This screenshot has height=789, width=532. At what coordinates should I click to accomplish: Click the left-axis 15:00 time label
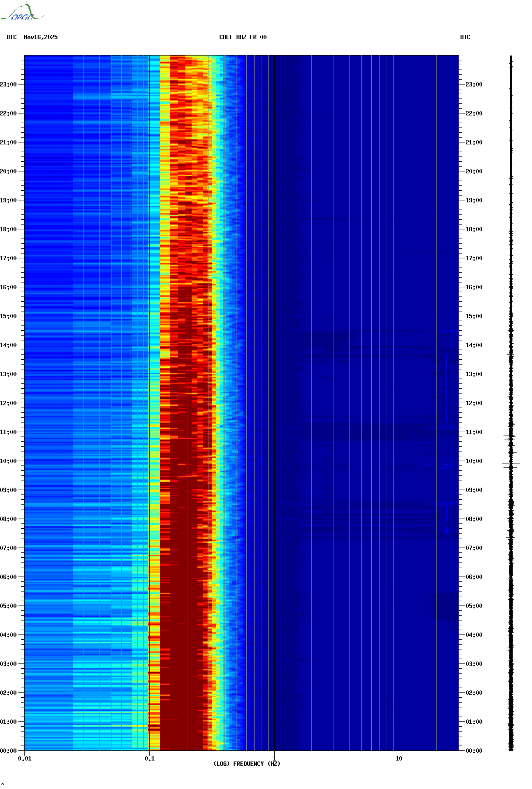click(x=8, y=316)
